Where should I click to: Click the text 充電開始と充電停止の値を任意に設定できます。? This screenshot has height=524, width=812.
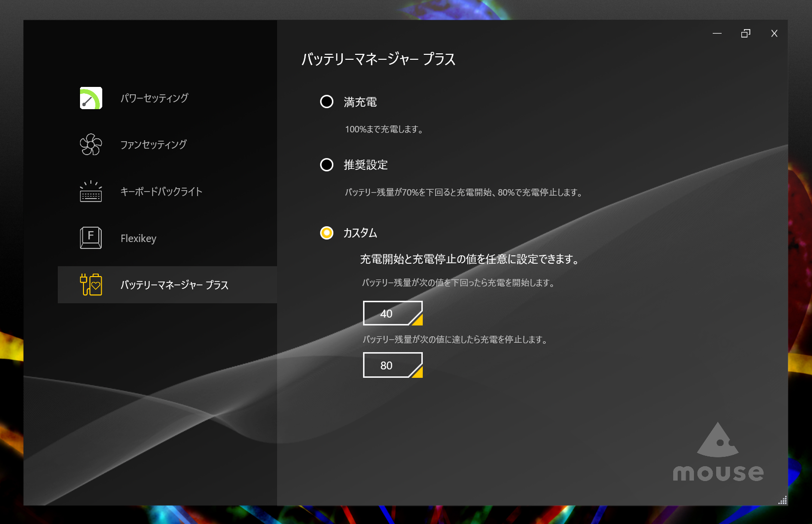470,259
